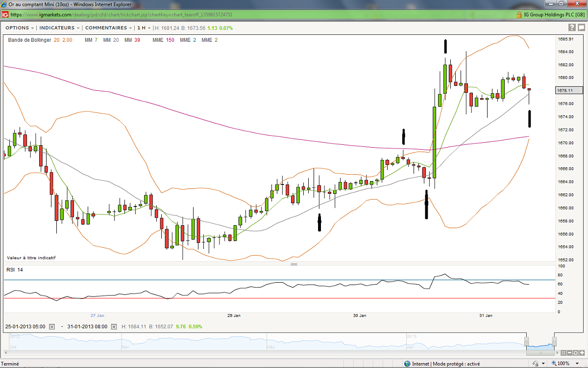588x368 pixels.
Task: Click the help question mark icon
Action: click(x=571, y=27)
